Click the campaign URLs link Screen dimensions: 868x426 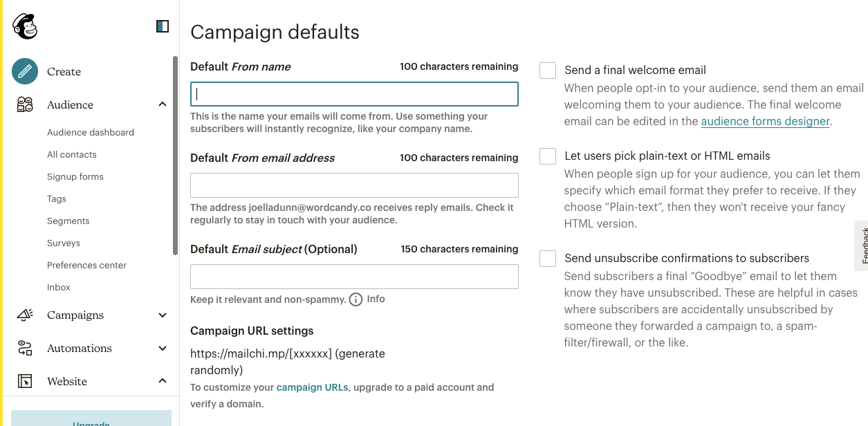coord(312,387)
